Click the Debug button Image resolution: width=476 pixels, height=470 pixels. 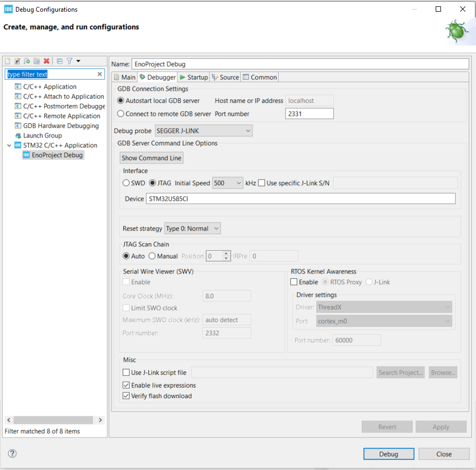[x=388, y=454]
